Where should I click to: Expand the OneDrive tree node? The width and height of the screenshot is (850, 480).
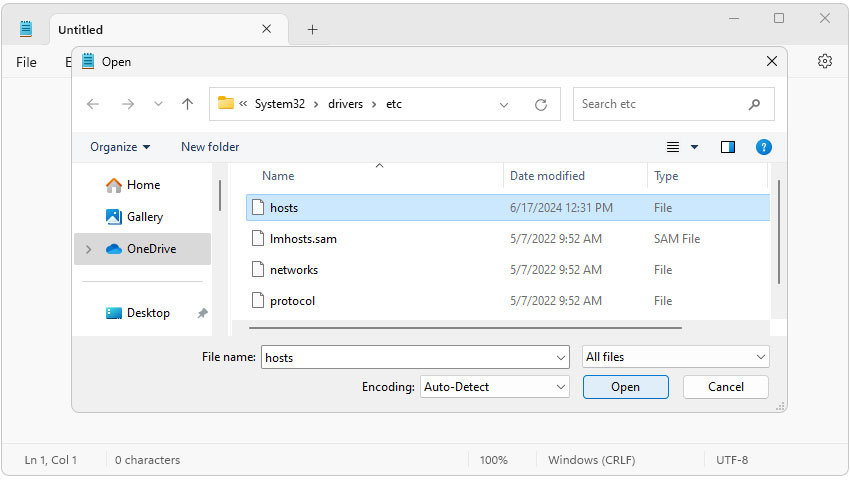[x=88, y=249]
